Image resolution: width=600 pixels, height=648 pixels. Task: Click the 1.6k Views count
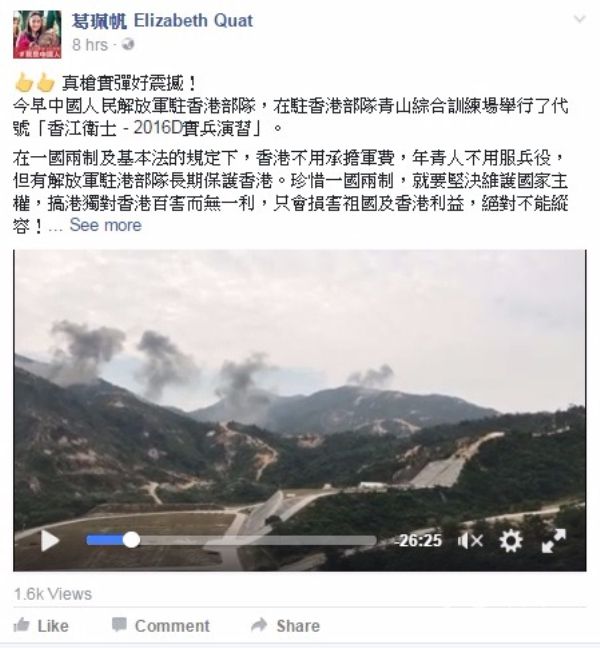pos(52,594)
